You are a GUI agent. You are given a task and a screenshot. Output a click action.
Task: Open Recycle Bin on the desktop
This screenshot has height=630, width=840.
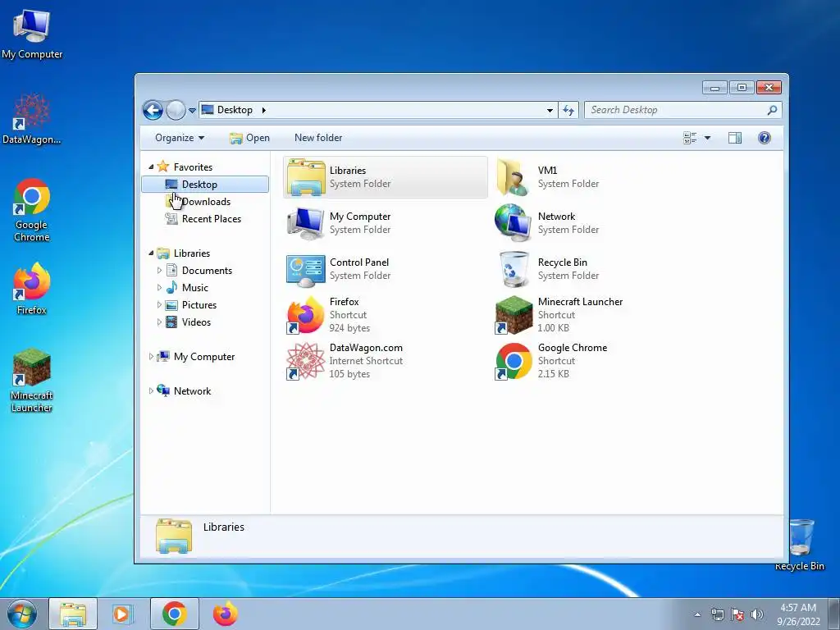[801, 545]
